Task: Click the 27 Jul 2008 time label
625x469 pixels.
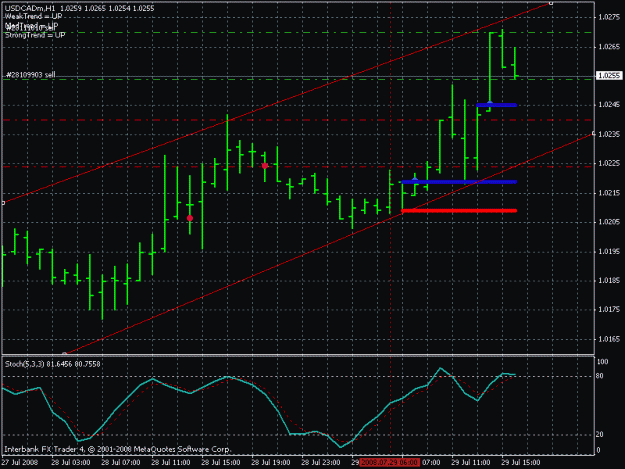Action: click(20, 462)
